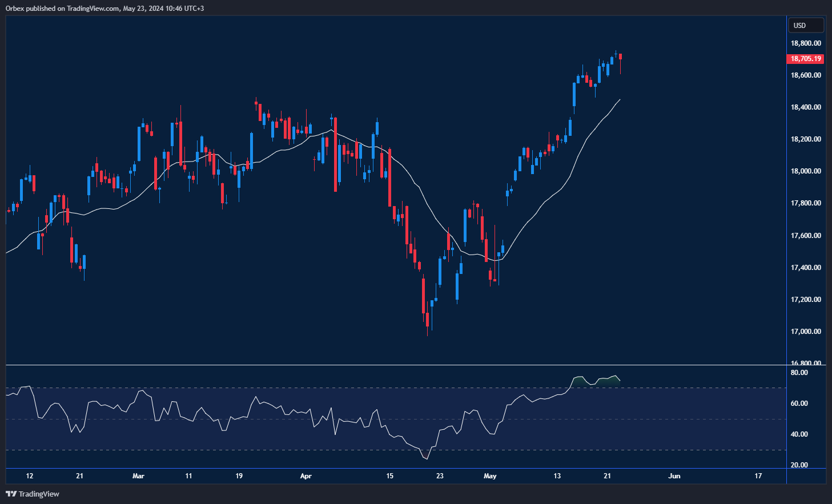Click the 20.00 RSI scale label
This screenshot has height=504, width=832.
[x=799, y=465]
